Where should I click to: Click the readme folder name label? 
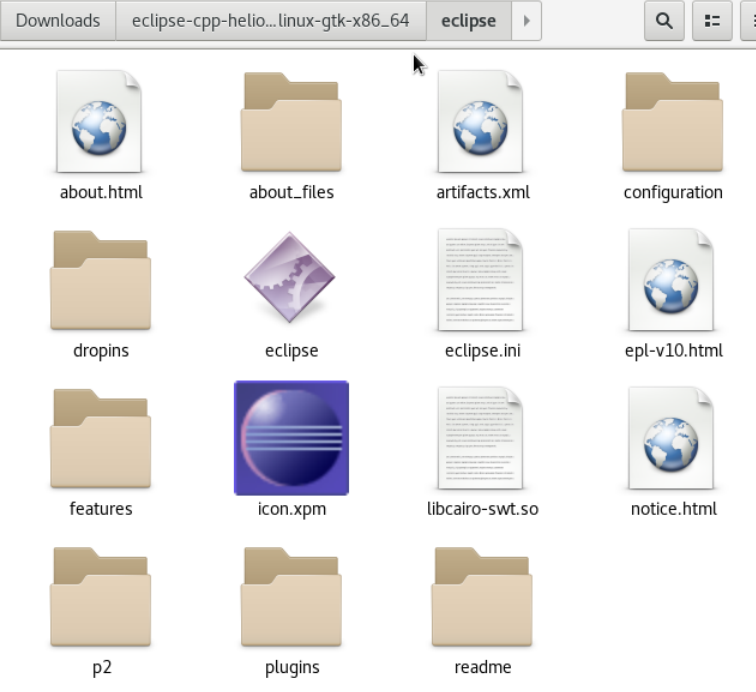pyautogui.click(x=483, y=667)
